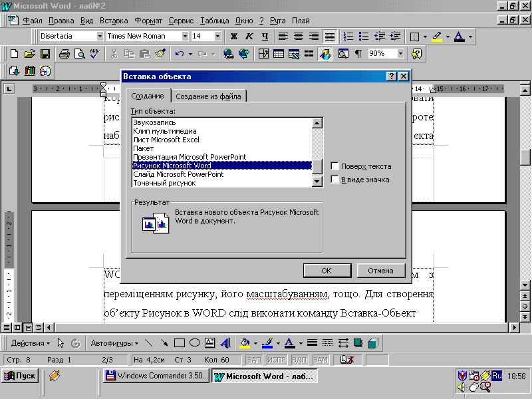Open Print Preview icon

[80, 54]
